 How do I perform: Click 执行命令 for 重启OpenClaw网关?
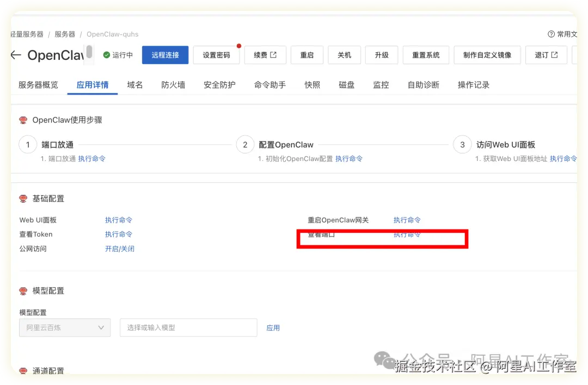[407, 220]
